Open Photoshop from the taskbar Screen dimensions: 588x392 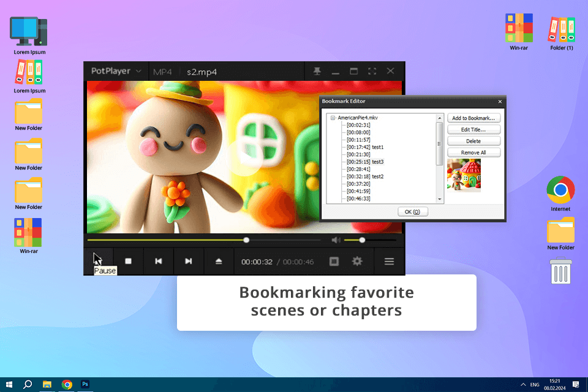tap(85, 385)
